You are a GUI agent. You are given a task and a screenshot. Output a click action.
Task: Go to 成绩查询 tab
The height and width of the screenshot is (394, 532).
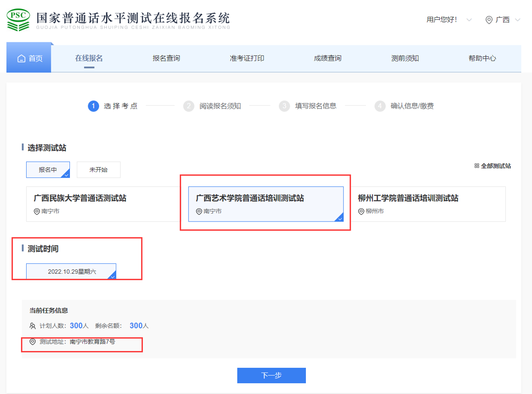[328, 58]
